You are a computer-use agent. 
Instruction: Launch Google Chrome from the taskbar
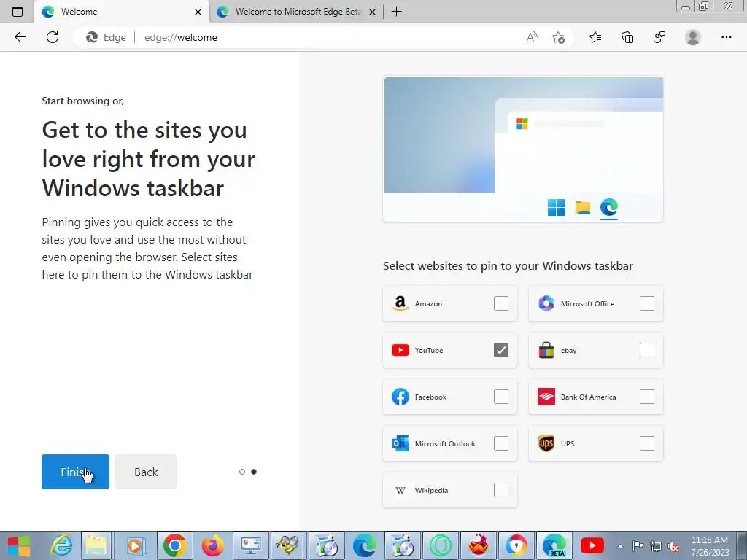pyautogui.click(x=174, y=545)
